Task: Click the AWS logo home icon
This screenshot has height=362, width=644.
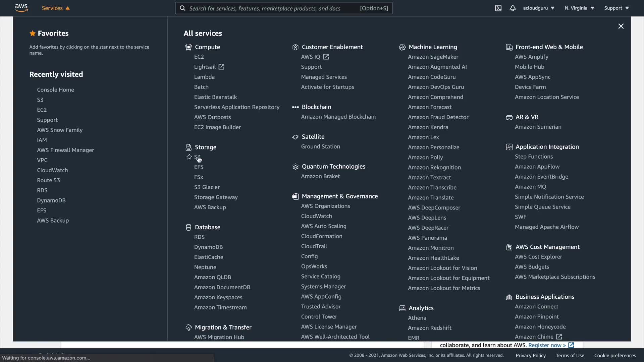Action: [21, 8]
